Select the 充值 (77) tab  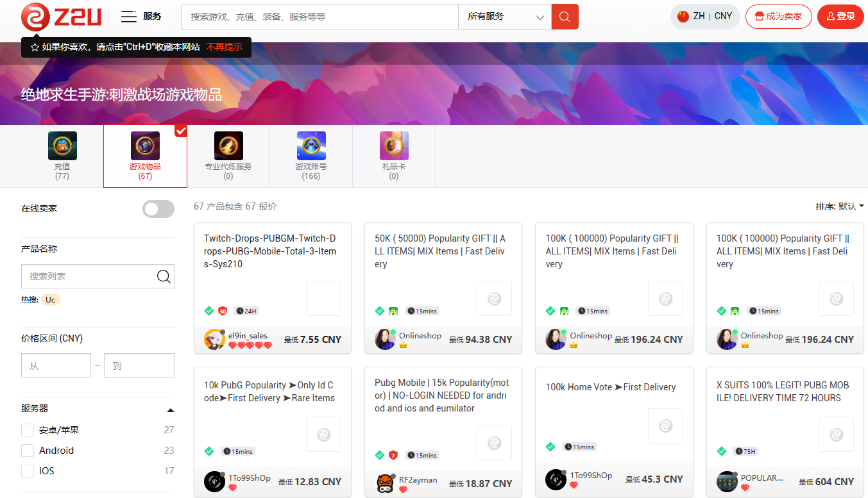[62, 156]
